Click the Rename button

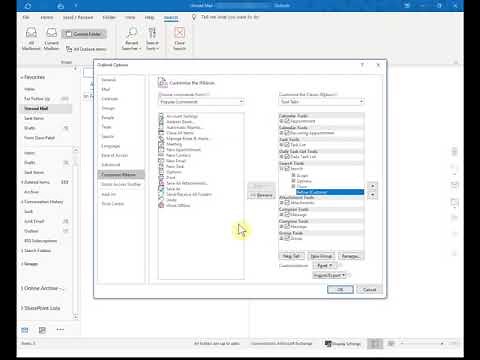tap(350, 256)
